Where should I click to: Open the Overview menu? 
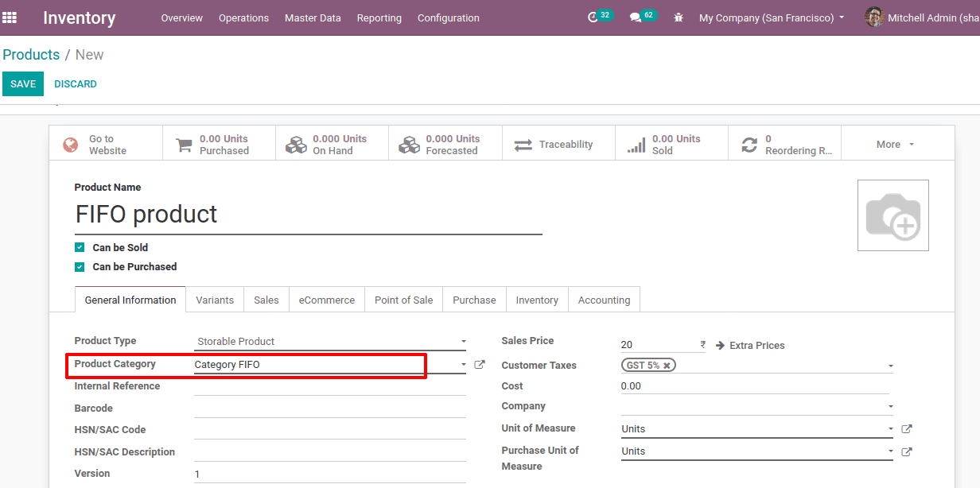click(182, 17)
